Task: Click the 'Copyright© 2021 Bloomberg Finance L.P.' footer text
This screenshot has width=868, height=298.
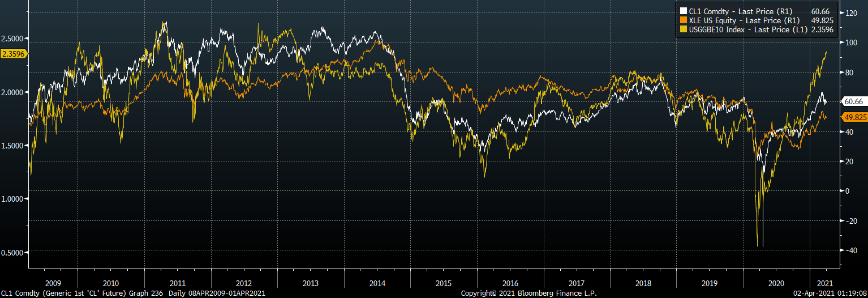Action: 528,293
